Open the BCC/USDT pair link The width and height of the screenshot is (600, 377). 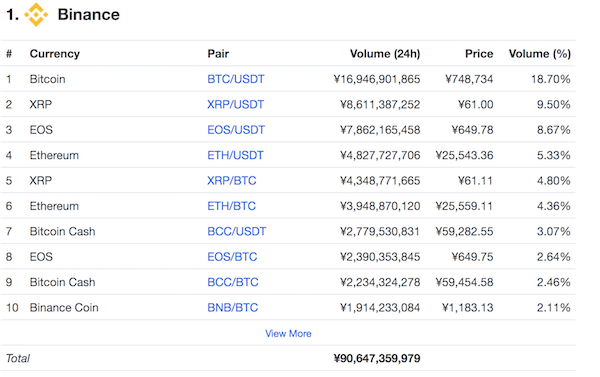point(236,232)
